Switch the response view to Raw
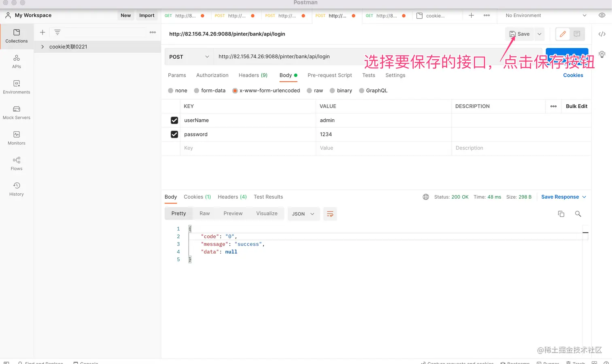Image resolution: width=612 pixels, height=364 pixels. [205, 214]
